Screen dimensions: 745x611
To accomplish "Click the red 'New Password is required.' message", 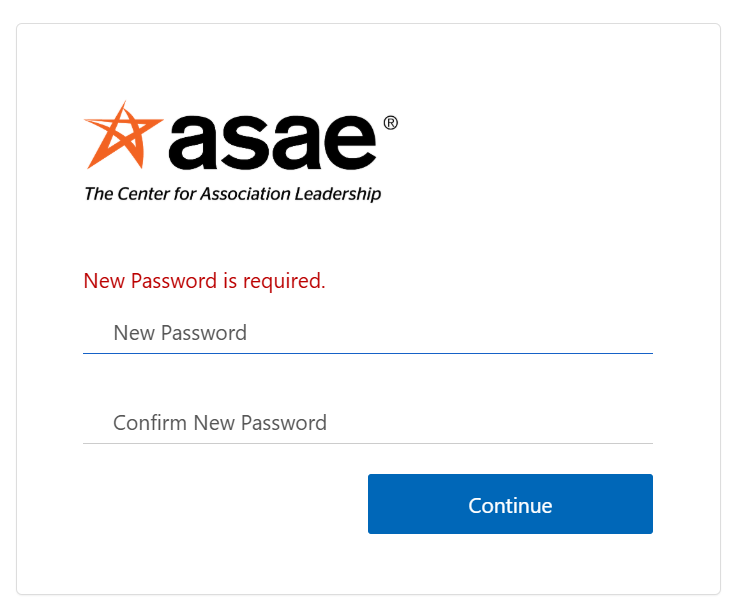I will pos(204,281).
